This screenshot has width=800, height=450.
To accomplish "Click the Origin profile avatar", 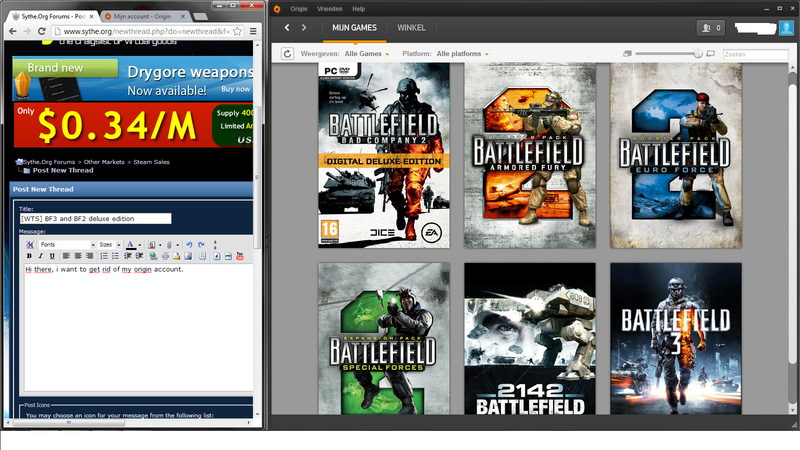I will pyautogui.click(x=786, y=28).
